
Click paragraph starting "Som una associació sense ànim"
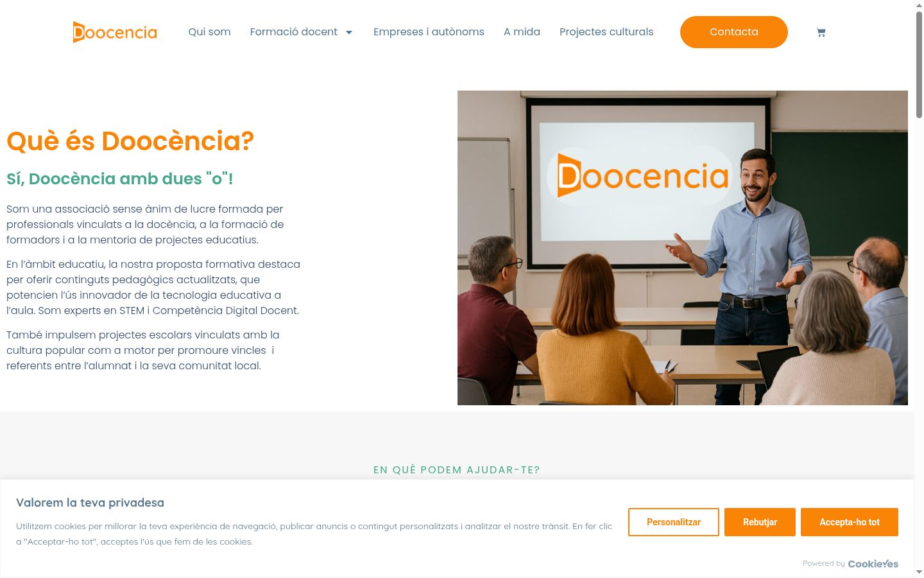[145, 225]
